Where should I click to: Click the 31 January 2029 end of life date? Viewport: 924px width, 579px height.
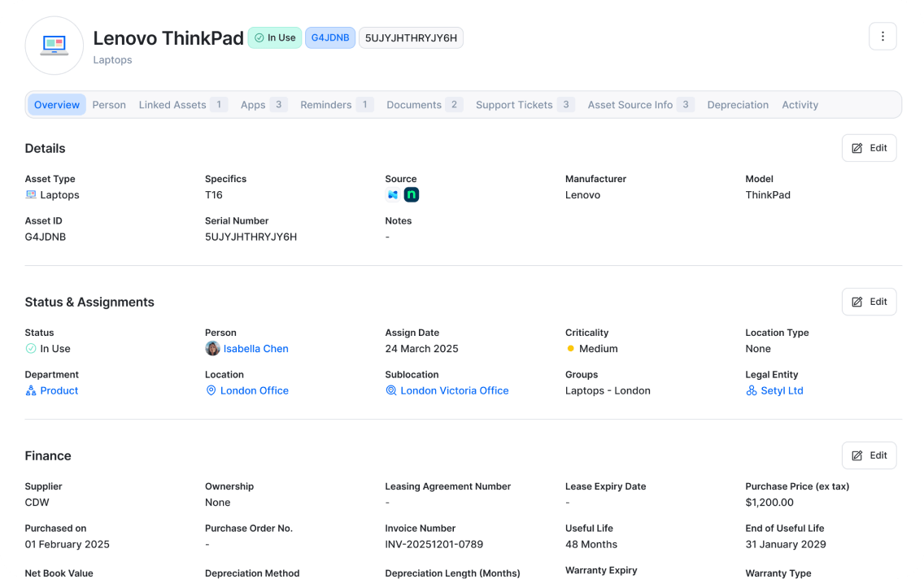[786, 544]
